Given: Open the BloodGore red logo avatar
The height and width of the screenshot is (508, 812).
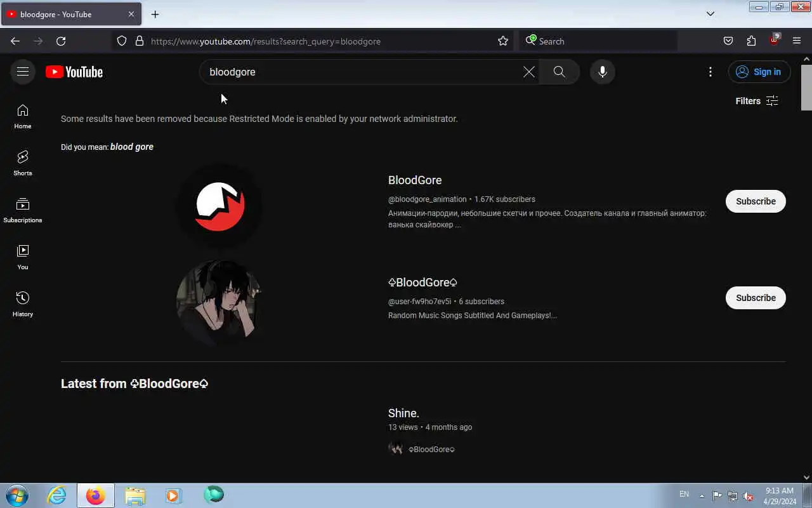Looking at the screenshot, I should click(219, 206).
